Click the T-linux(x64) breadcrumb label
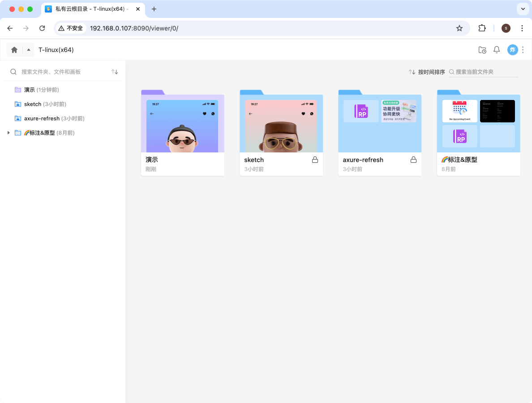This screenshot has width=532, height=403. click(56, 50)
